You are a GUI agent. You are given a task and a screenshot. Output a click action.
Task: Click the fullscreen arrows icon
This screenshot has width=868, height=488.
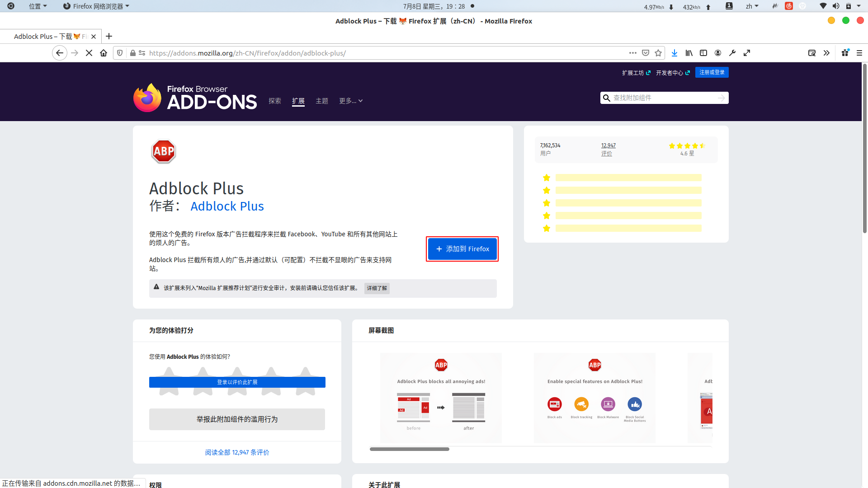[747, 53]
